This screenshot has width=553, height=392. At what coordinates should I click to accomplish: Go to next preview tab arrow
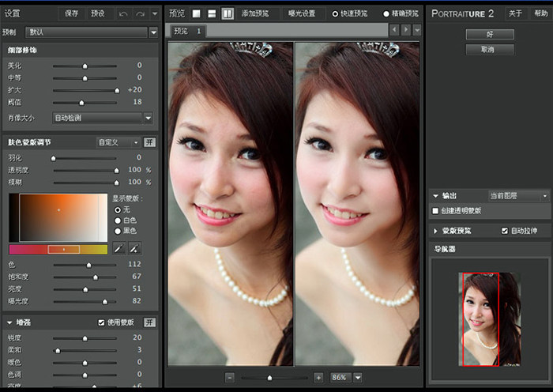[406, 30]
